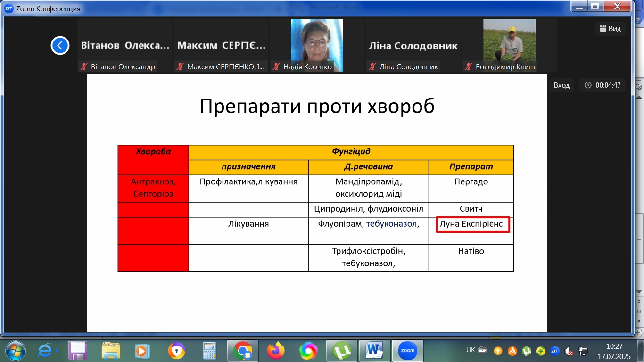Click the muted volume speaker tray icon
The width and height of the screenshot is (644, 362).
coord(569,351)
